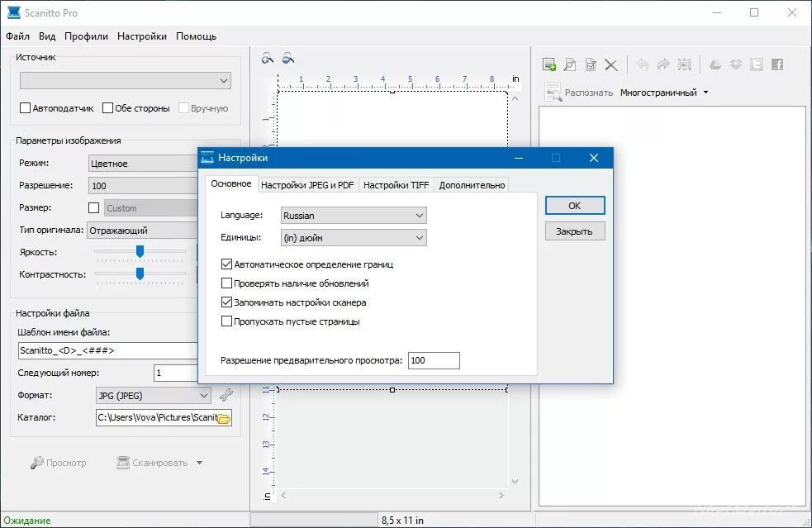
Task: Expand the Многостраничный dropdown arrow
Action: [x=705, y=93]
